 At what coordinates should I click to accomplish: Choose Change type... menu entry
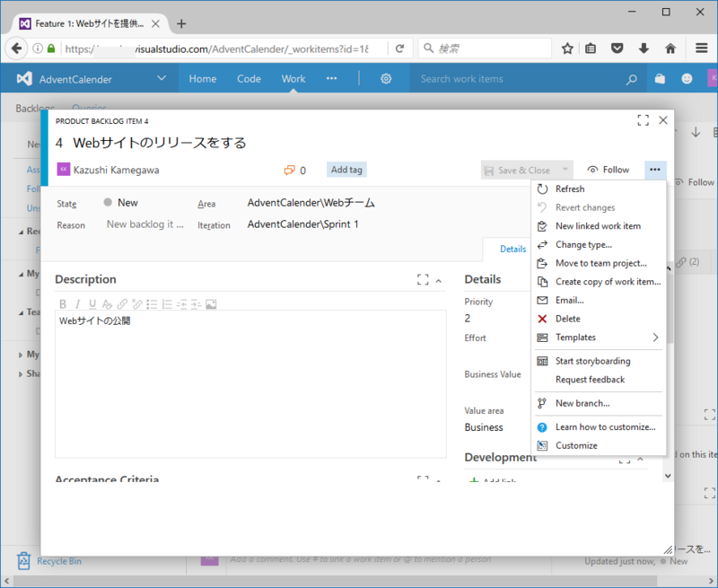point(598,245)
